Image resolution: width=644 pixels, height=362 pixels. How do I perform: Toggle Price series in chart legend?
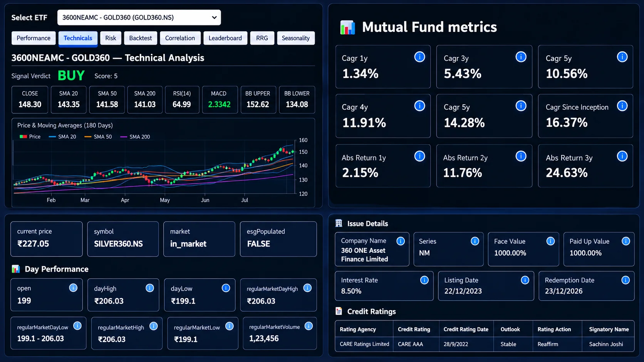point(30,137)
